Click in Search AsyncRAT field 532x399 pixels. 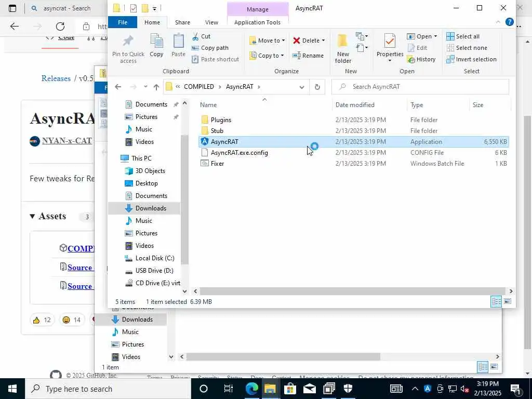click(420, 87)
